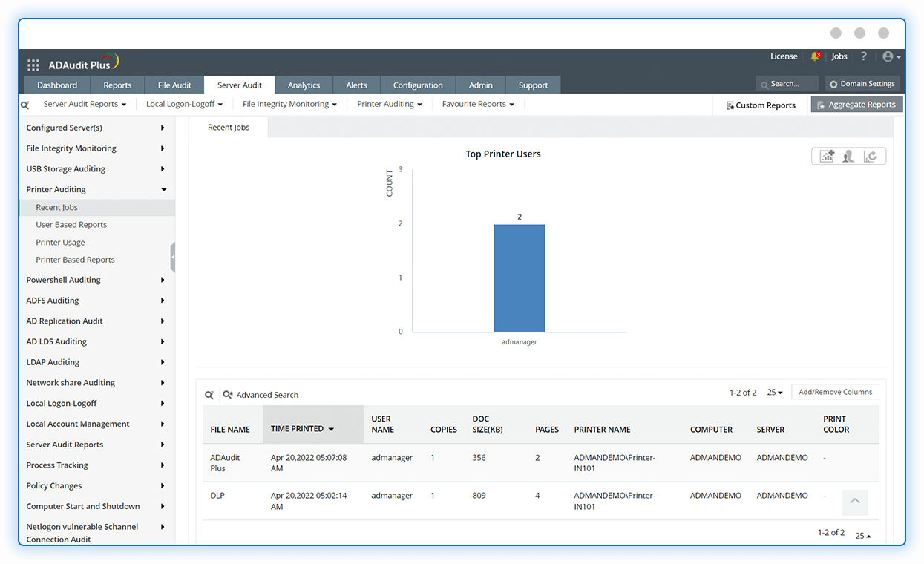924x564 pixels.
Task: Click the search icon left of Server Audit Reports
Action: (x=24, y=105)
